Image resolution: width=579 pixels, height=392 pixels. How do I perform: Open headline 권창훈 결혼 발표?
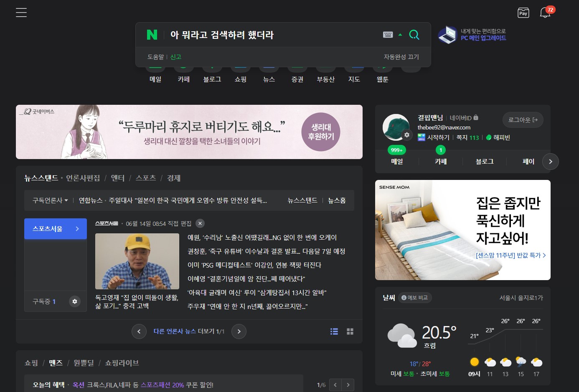coord(267,251)
